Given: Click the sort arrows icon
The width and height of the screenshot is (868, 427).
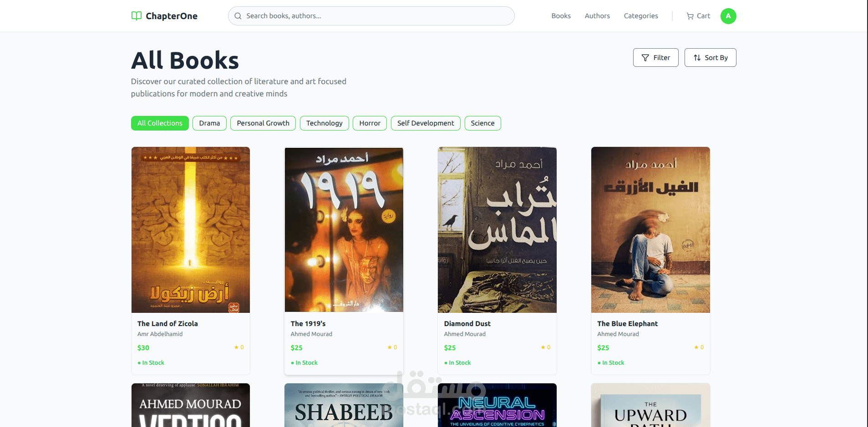Looking at the screenshot, I should pos(697,58).
